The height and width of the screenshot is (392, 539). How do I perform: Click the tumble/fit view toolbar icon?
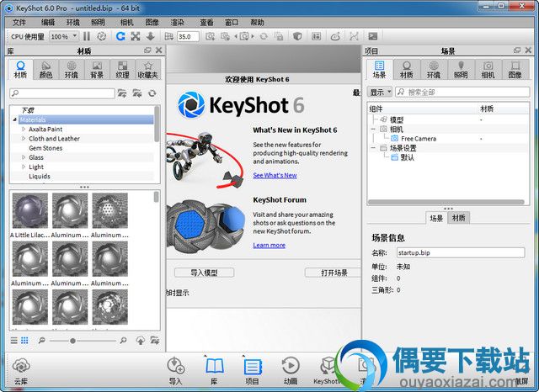136,36
